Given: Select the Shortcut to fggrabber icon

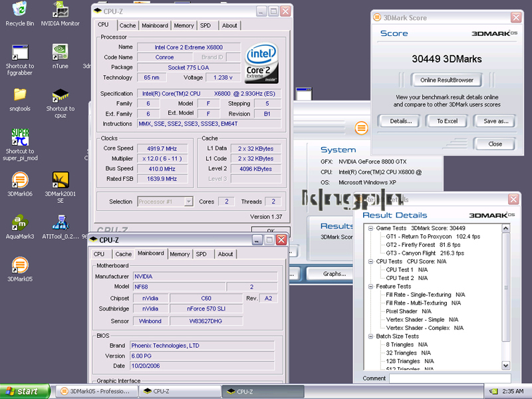Looking at the screenshot, I should (20, 53).
